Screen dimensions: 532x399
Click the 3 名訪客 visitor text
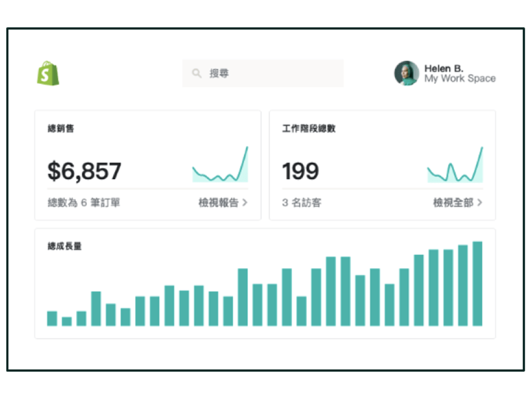(x=301, y=203)
